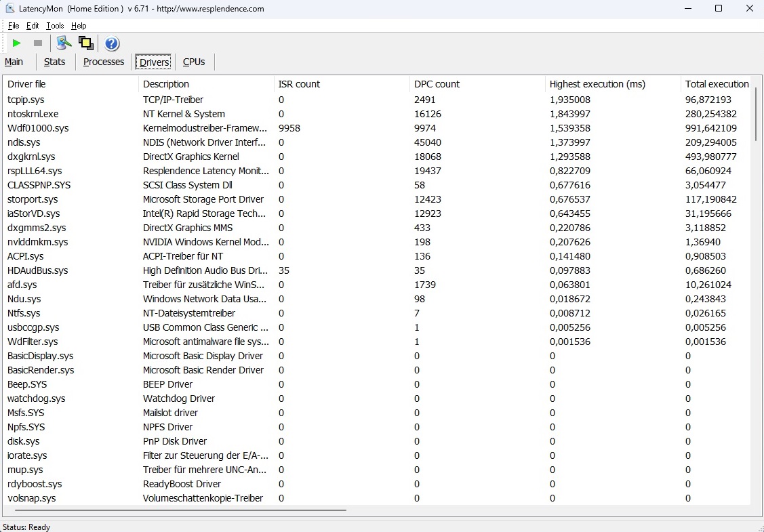Screen dimensions: 764x532
Task: Maximize the LatencyMon window
Action: coord(718,8)
